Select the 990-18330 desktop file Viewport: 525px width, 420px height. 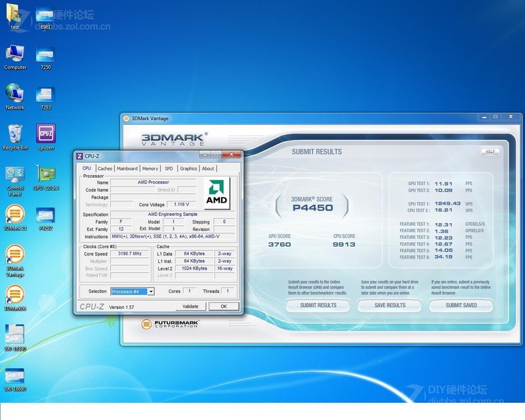15,337
